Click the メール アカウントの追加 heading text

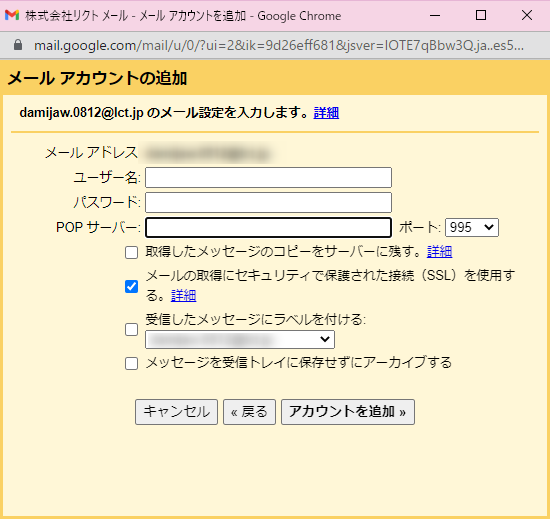coord(97,78)
